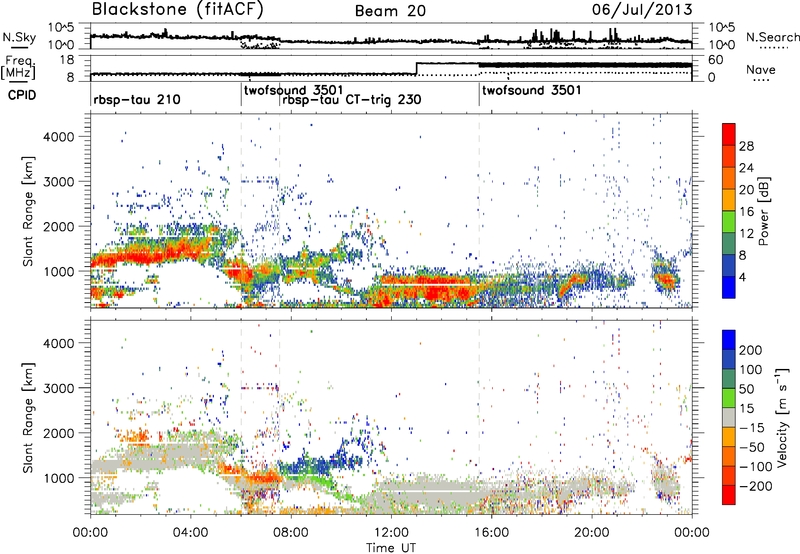This screenshot has width=800, height=554.
Task: Click the 'N.Sky' legend label
Action: (x=19, y=37)
